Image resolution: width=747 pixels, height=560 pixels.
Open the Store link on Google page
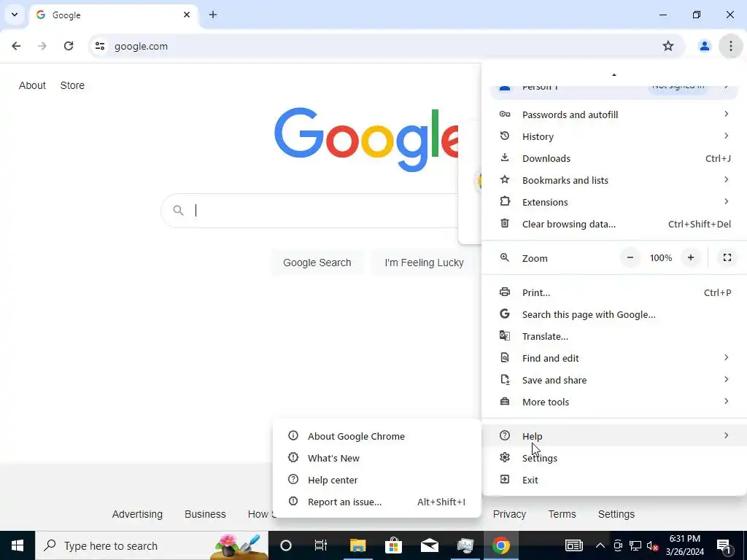72,85
